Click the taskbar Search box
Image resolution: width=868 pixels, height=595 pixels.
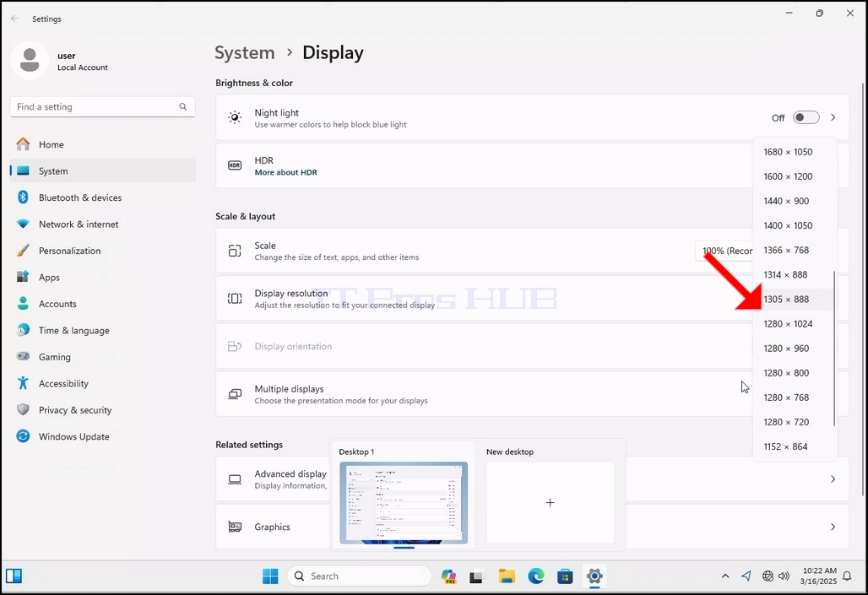[360, 576]
